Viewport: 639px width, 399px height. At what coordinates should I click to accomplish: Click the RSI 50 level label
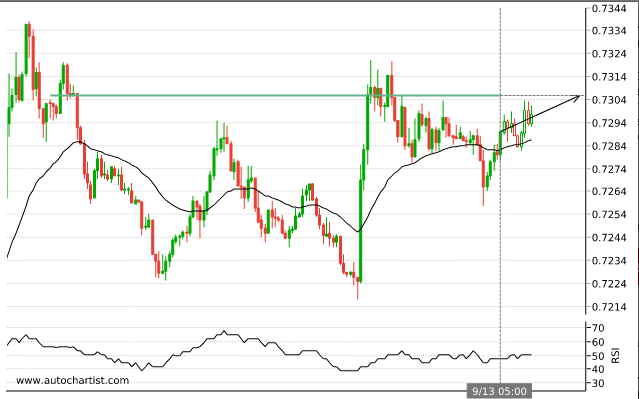598,356
